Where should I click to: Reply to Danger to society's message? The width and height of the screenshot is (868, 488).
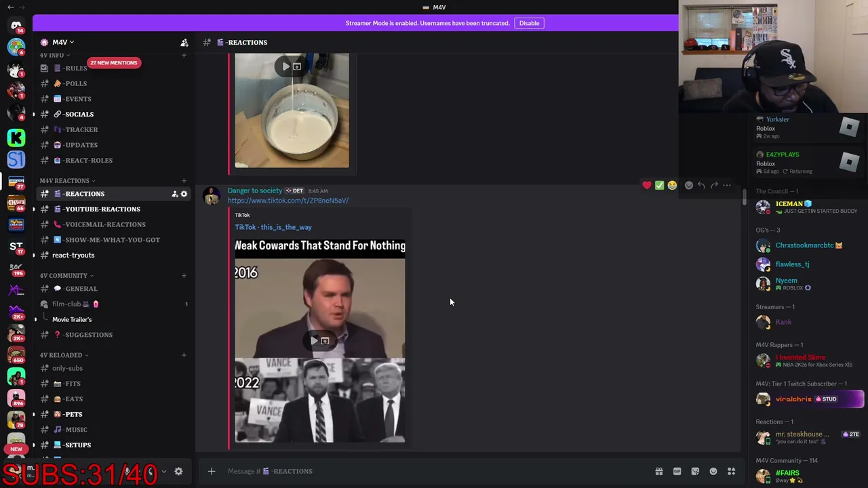(701, 185)
